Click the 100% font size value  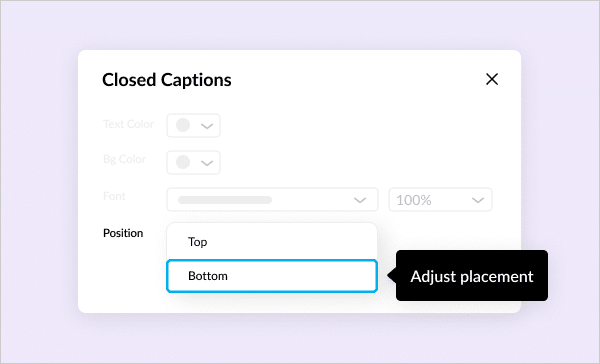pyautogui.click(x=414, y=200)
